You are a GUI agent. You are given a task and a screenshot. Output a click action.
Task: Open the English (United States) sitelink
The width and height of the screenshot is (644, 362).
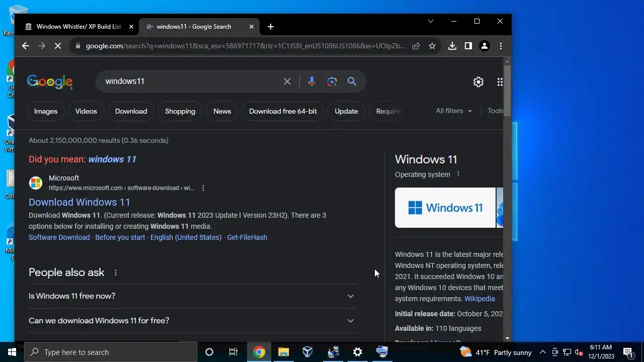(x=186, y=237)
